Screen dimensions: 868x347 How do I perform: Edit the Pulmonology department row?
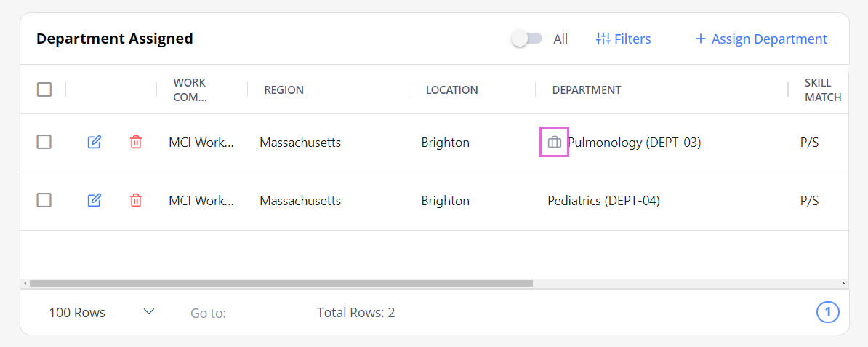pos(95,143)
